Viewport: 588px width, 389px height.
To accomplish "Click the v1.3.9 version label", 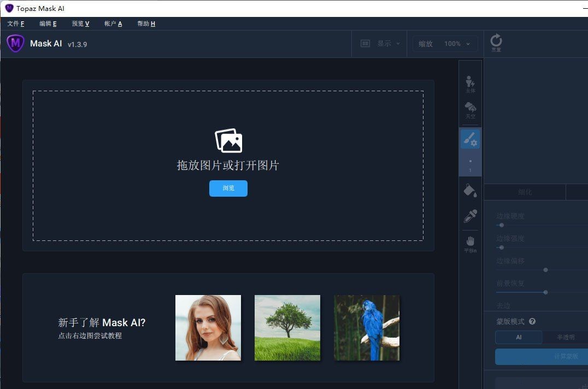I will [x=77, y=44].
